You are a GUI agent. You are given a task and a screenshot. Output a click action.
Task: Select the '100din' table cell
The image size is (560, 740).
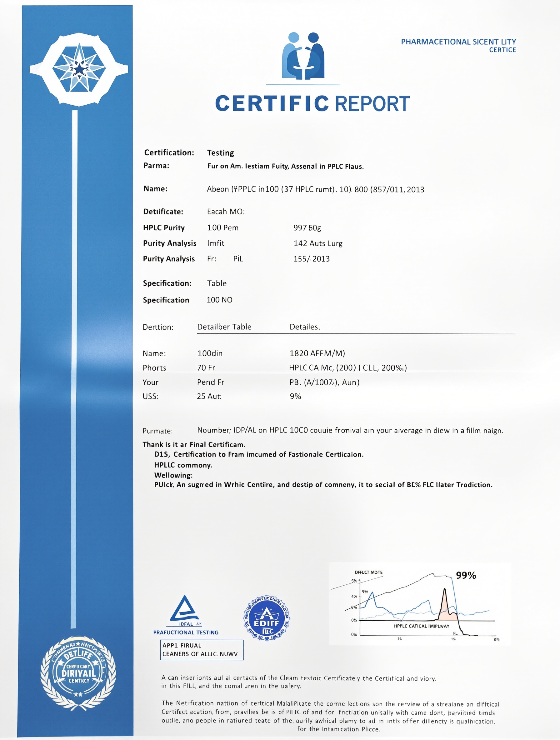click(210, 354)
